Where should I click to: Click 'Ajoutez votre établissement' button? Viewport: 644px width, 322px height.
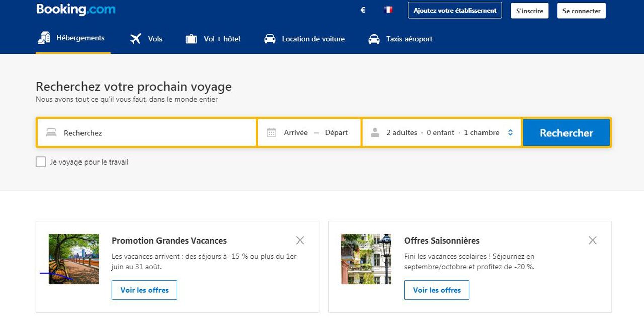[x=454, y=11]
